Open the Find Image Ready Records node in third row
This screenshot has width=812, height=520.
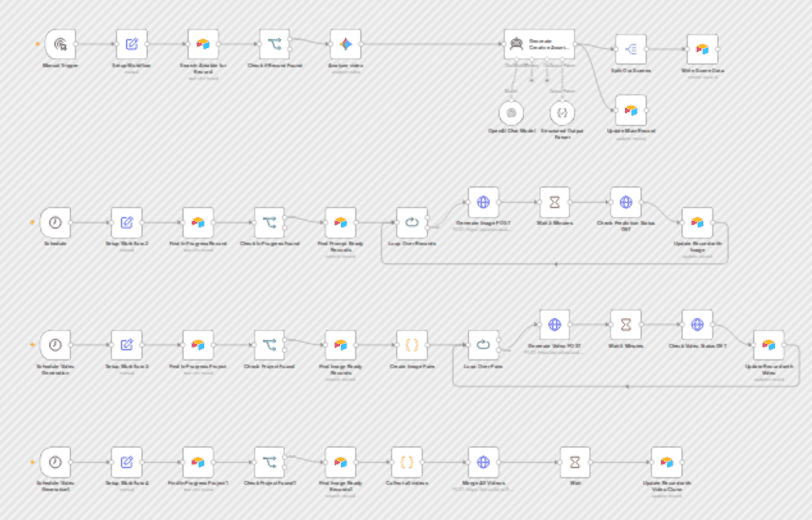(340, 345)
